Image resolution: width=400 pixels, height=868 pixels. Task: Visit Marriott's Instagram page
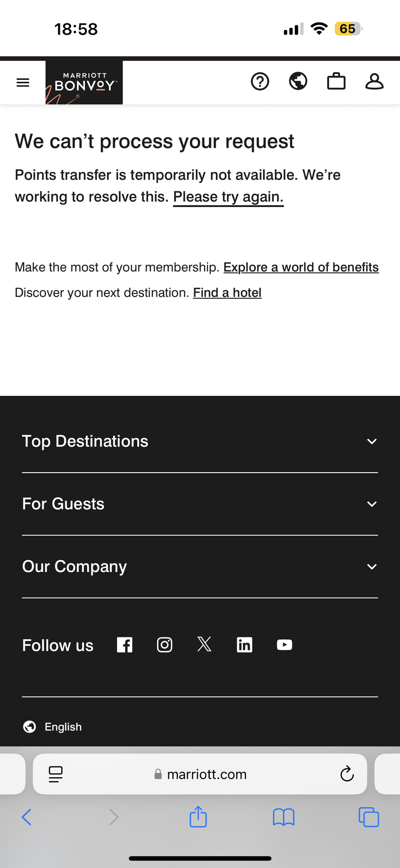coord(165,645)
